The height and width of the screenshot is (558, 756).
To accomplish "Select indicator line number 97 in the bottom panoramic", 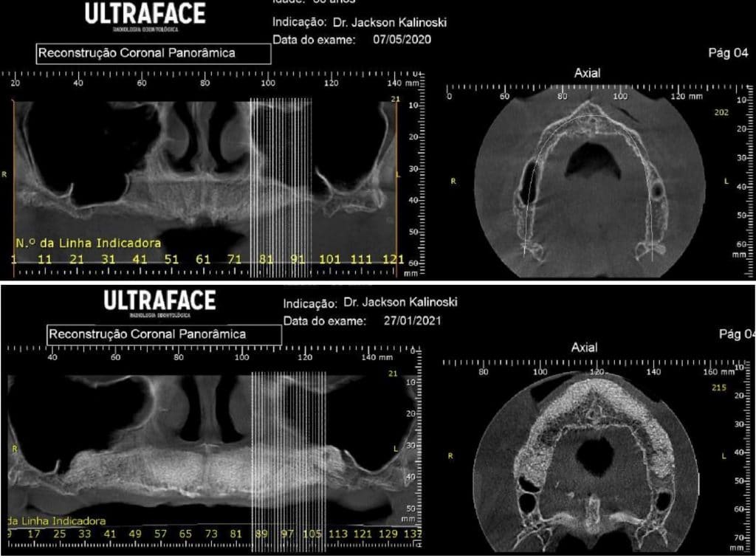I will click(x=287, y=533).
